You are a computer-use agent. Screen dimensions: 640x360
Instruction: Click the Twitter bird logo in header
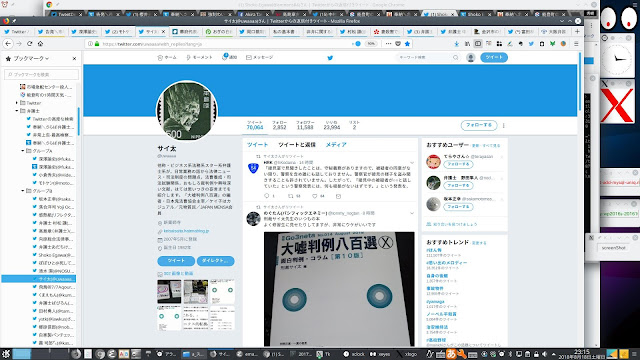[330, 58]
